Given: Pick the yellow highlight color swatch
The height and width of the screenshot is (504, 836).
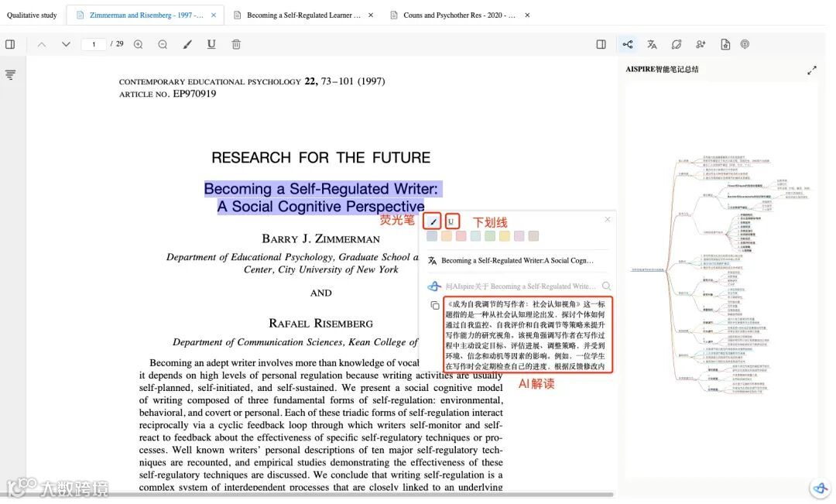Looking at the screenshot, I should (505, 235).
